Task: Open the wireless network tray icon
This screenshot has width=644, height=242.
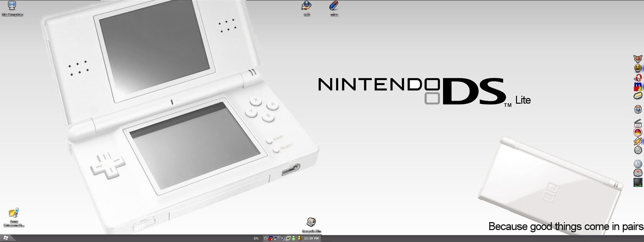Action: [276, 239]
